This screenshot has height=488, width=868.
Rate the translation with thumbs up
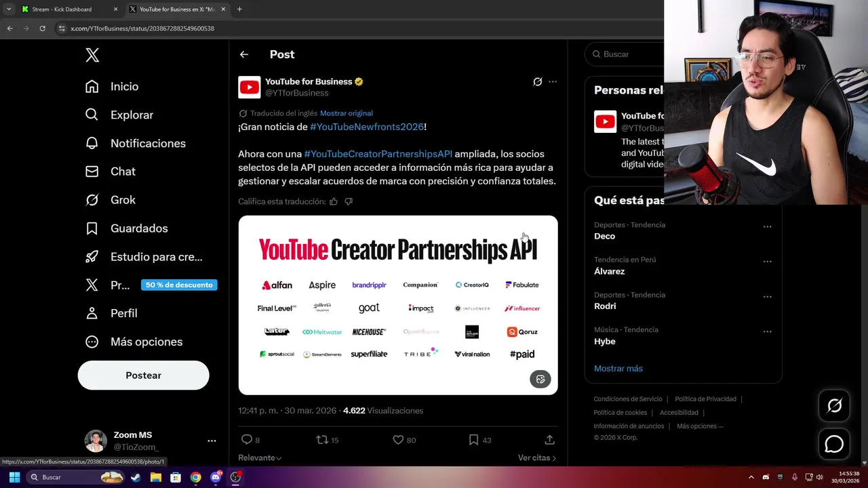pos(334,201)
